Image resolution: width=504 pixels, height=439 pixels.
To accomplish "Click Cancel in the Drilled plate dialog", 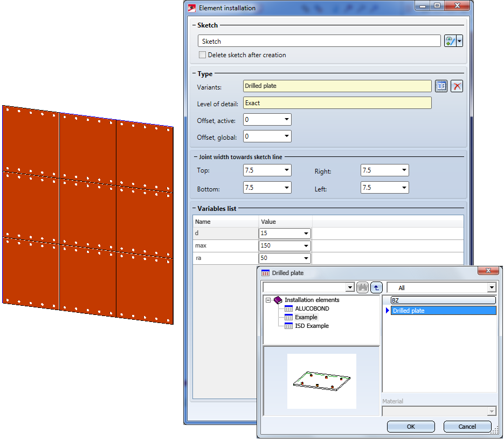I will click(467, 427).
